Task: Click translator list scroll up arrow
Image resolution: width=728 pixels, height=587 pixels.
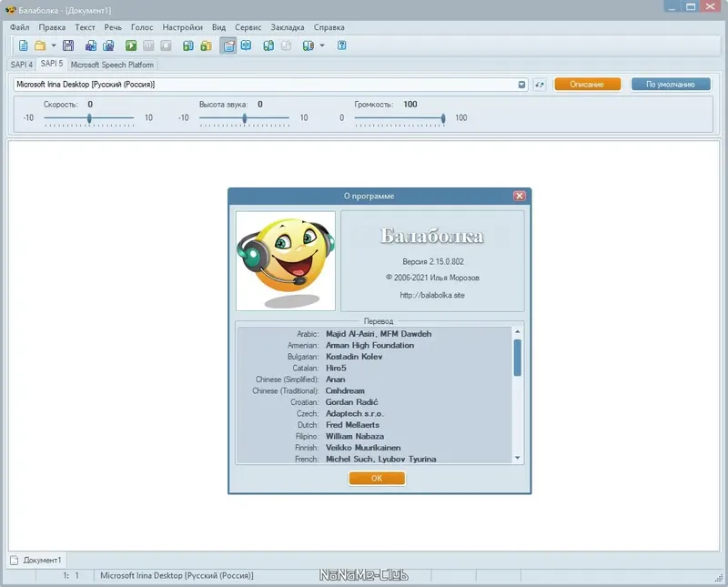Action: 517,331
